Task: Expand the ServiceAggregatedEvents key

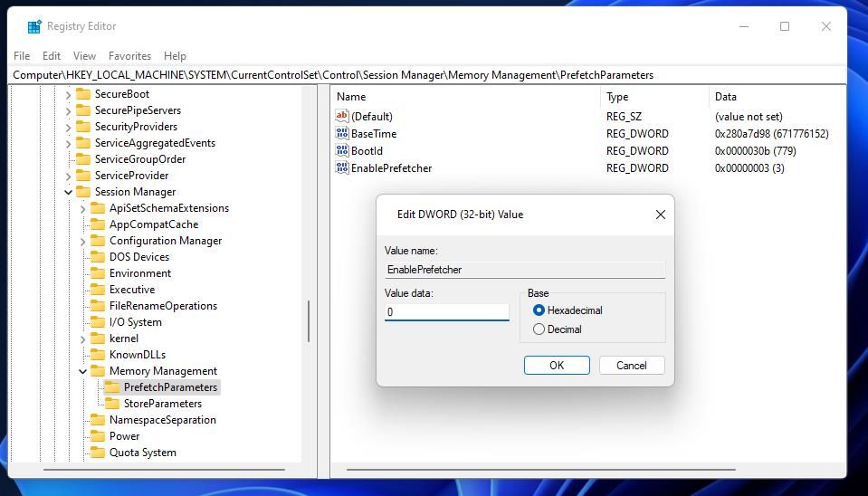Action: point(68,143)
